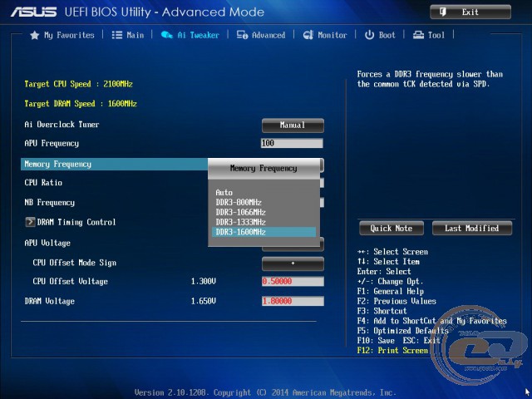Screen dimensions: 532x399
Task: Click the Tool printer-like icon
Action: click(418, 35)
